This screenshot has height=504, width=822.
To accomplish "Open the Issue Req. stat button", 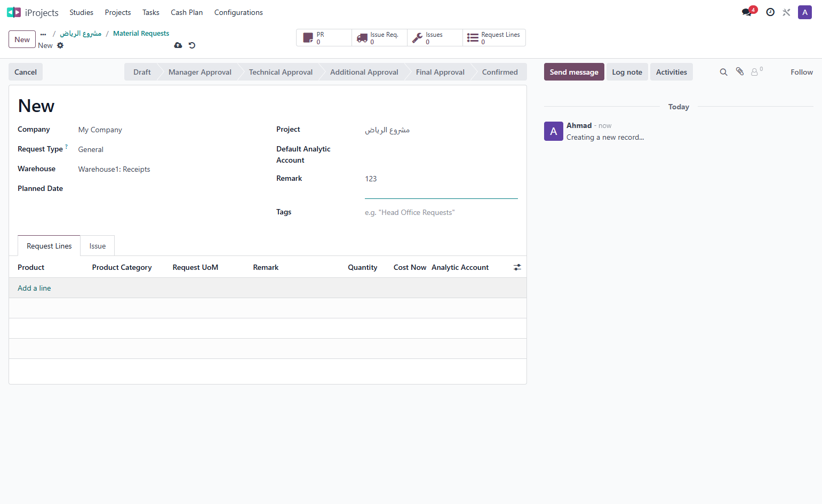I will (380, 38).
